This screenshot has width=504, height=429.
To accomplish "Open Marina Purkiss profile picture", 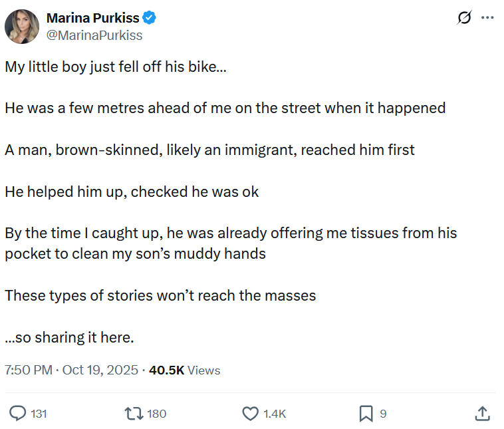I will click(x=22, y=27).
